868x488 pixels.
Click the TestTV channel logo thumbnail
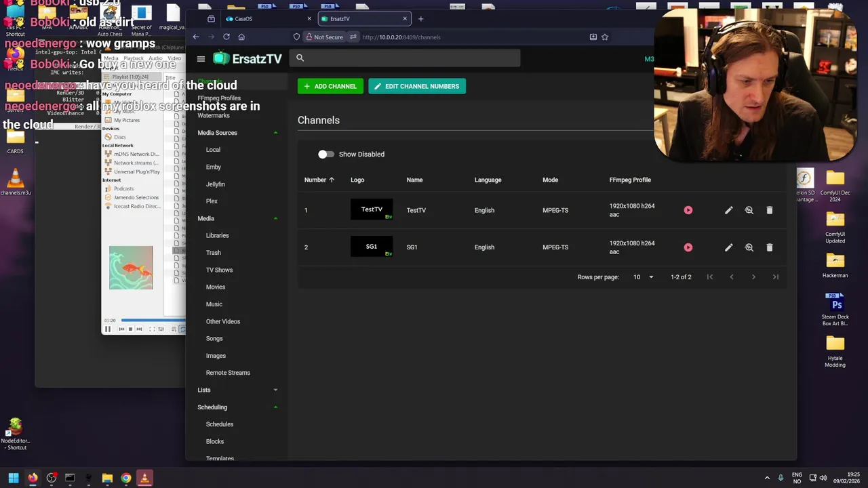click(x=372, y=210)
